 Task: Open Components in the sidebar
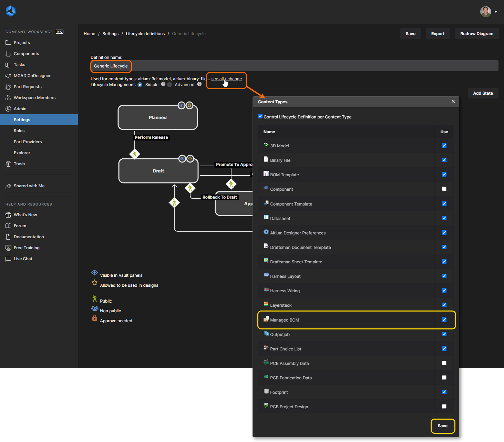tap(26, 54)
